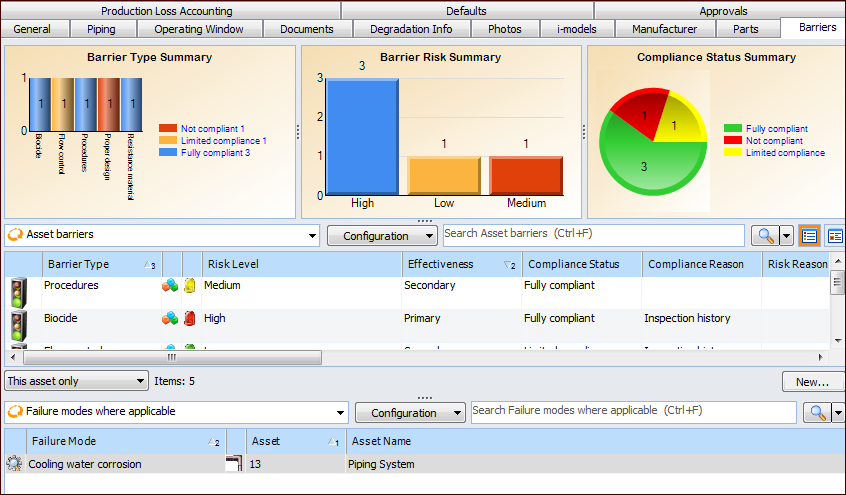Select the Cooling water corrosion row
Image resolution: width=846 pixels, height=495 pixels.
(x=424, y=464)
